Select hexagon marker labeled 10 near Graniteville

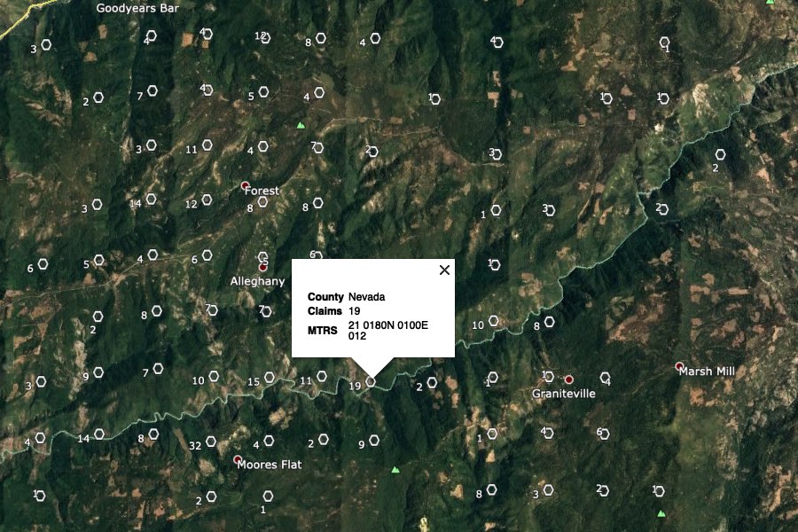tap(494, 321)
